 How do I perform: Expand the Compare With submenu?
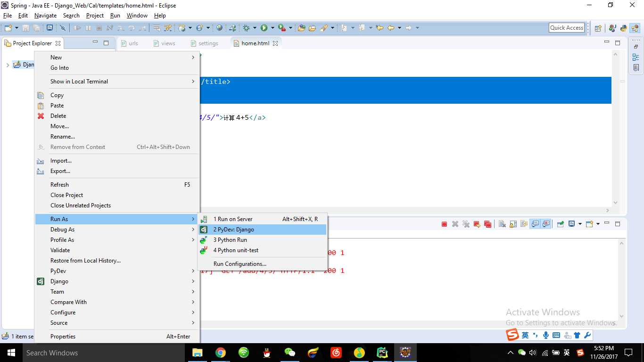tap(117, 302)
